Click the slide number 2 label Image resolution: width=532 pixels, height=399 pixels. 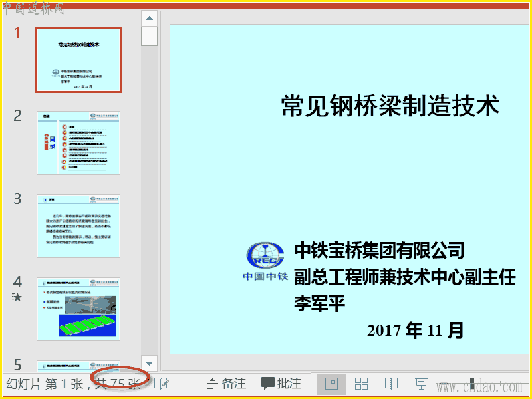coord(18,116)
